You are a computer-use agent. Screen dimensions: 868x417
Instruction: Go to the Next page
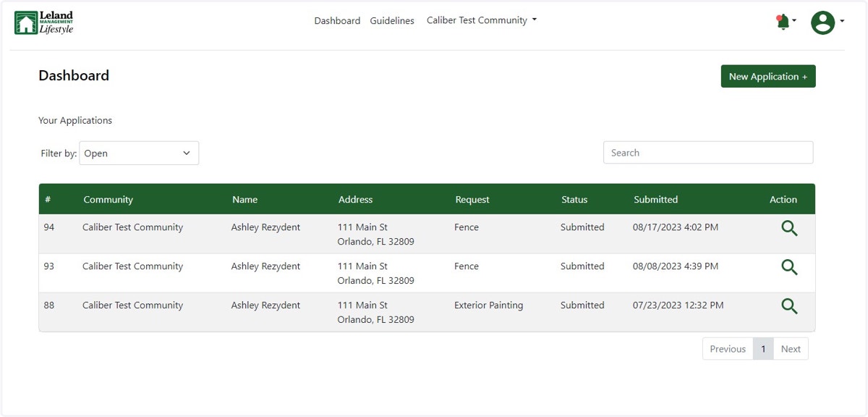point(791,349)
